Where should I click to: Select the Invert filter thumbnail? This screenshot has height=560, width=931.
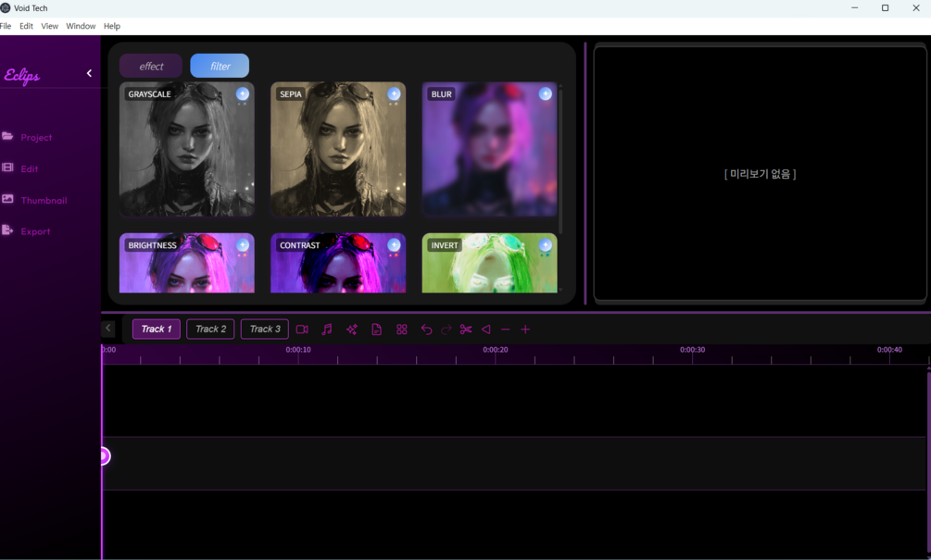click(x=489, y=263)
